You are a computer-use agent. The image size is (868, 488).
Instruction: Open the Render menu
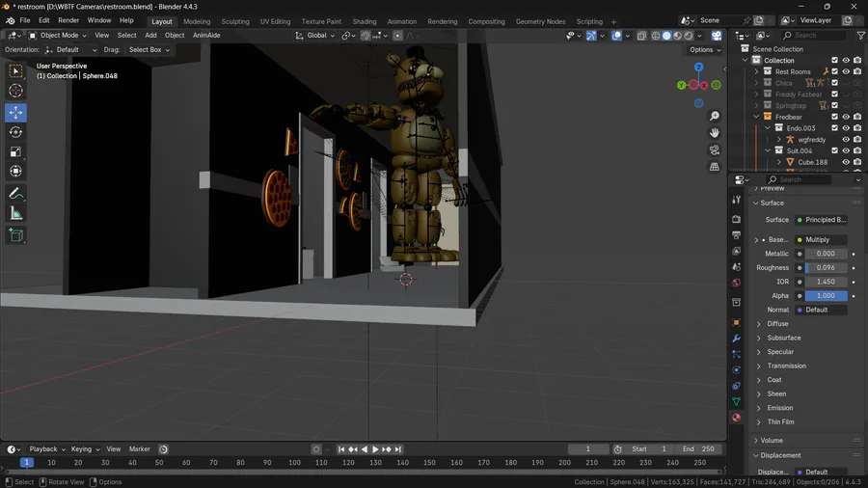point(68,20)
